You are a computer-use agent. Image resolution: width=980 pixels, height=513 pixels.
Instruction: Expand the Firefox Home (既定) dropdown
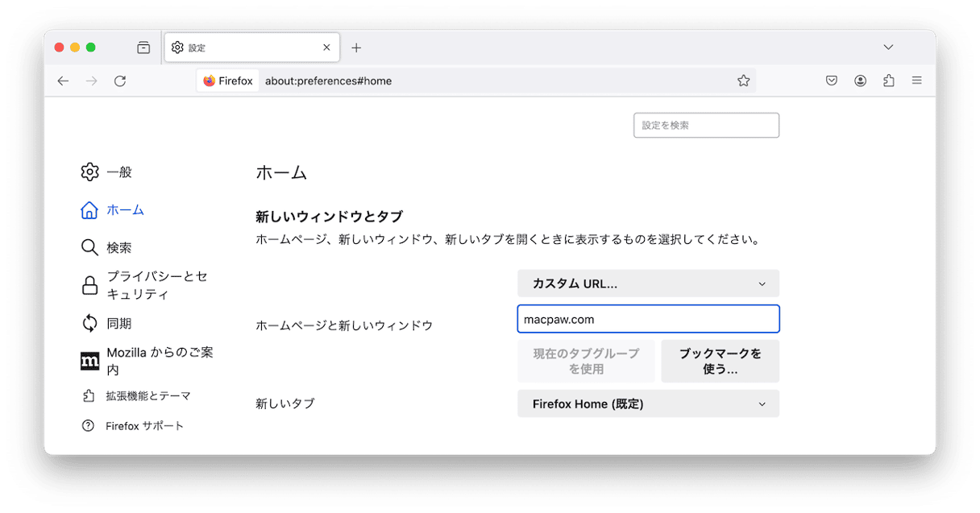pyautogui.click(x=648, y=403)
